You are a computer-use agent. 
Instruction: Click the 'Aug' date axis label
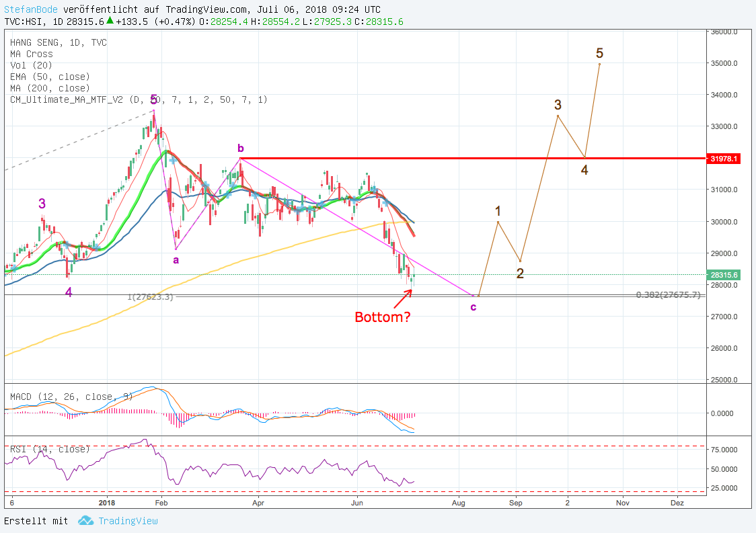[x=459, y=503]
